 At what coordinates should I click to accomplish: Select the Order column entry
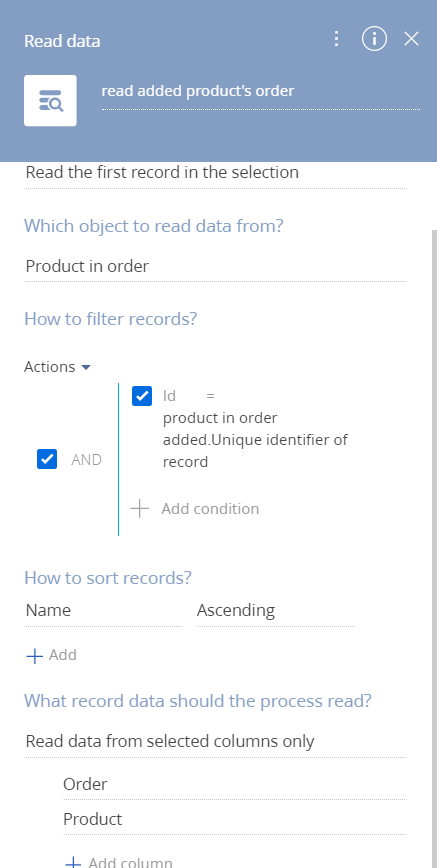234,784
